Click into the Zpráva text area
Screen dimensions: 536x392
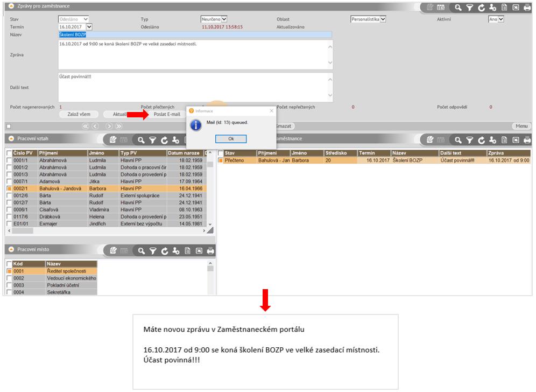click(x=195, y=55)
